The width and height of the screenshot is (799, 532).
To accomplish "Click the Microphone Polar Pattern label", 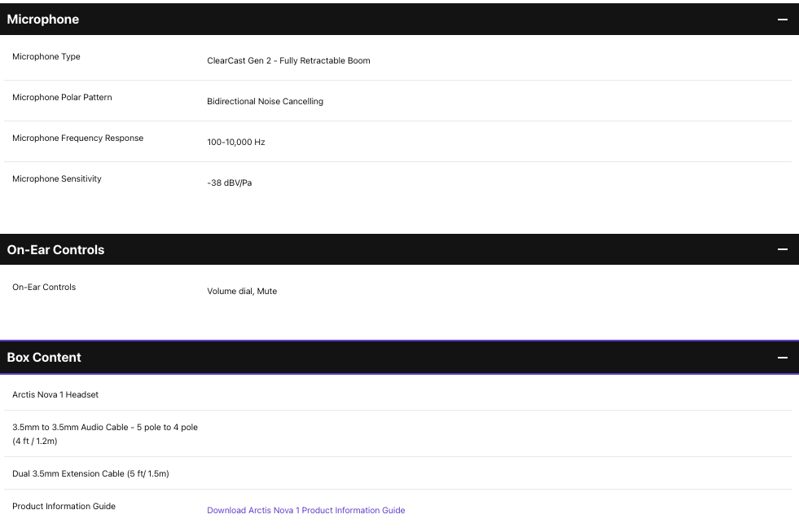I will pos(62,98).
